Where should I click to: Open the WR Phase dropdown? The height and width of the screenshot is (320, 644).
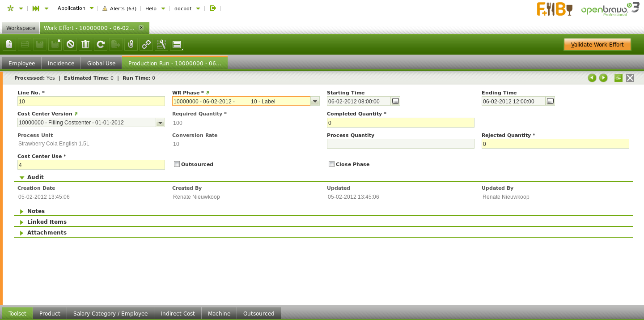coord(315,102)
